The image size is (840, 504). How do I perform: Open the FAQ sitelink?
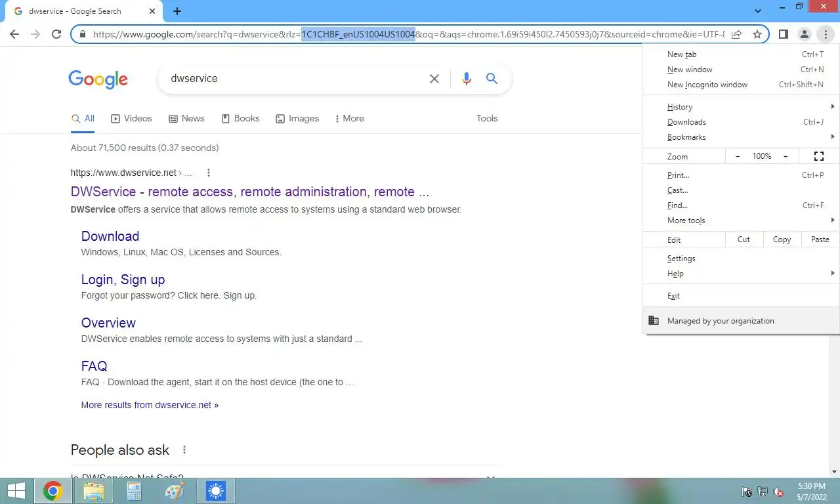[x=94, y=366]
